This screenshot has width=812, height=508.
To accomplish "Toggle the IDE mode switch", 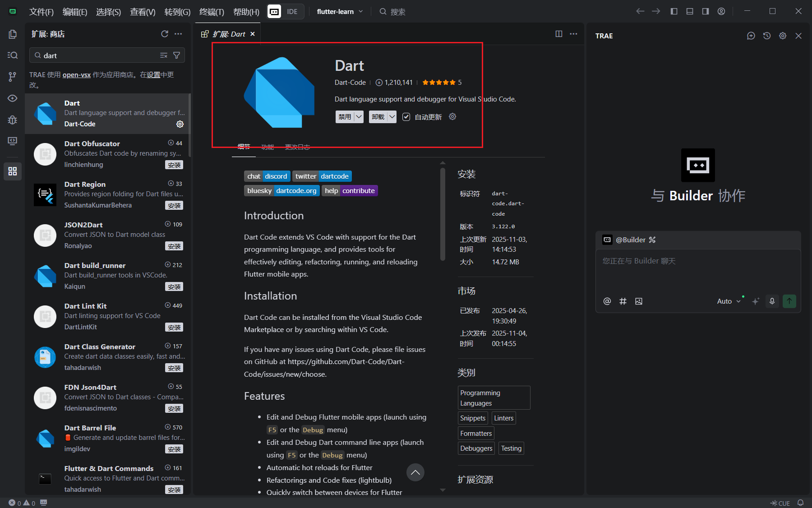I will pos(292,12).
